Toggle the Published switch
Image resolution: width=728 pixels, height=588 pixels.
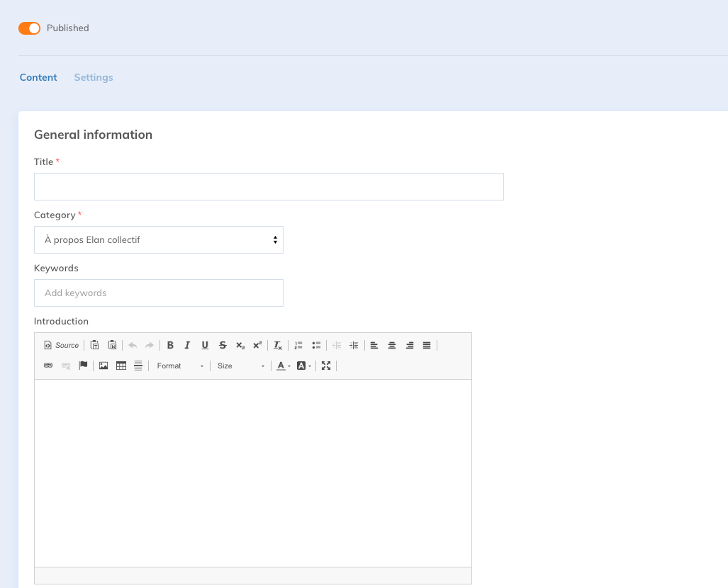point(29,28)
